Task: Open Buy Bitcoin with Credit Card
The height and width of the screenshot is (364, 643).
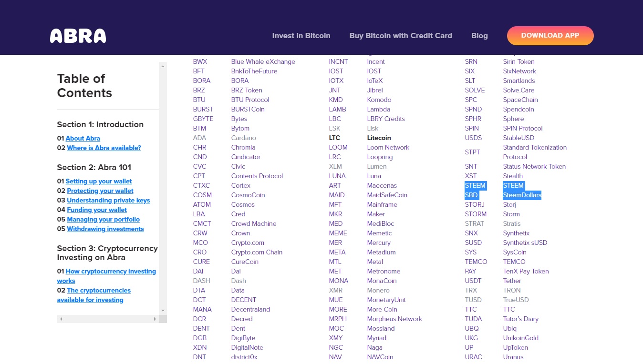Action: 401,36
